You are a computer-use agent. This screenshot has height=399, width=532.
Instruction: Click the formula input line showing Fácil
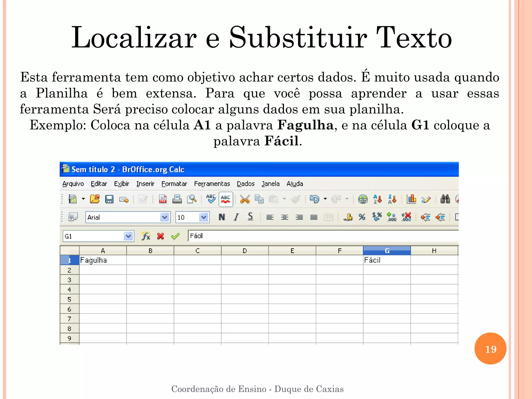[x=323, y=236]
